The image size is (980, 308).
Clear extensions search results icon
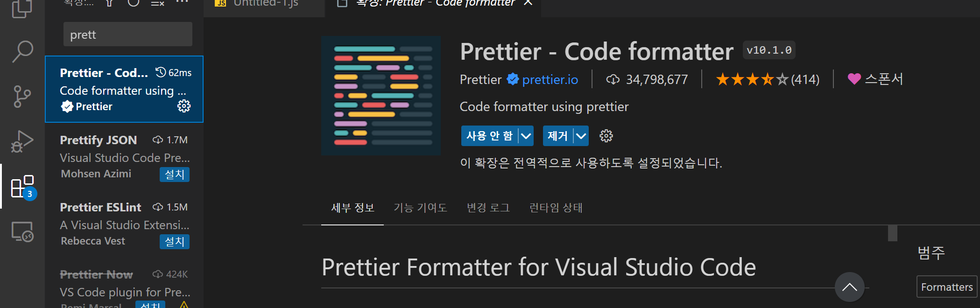157,3
